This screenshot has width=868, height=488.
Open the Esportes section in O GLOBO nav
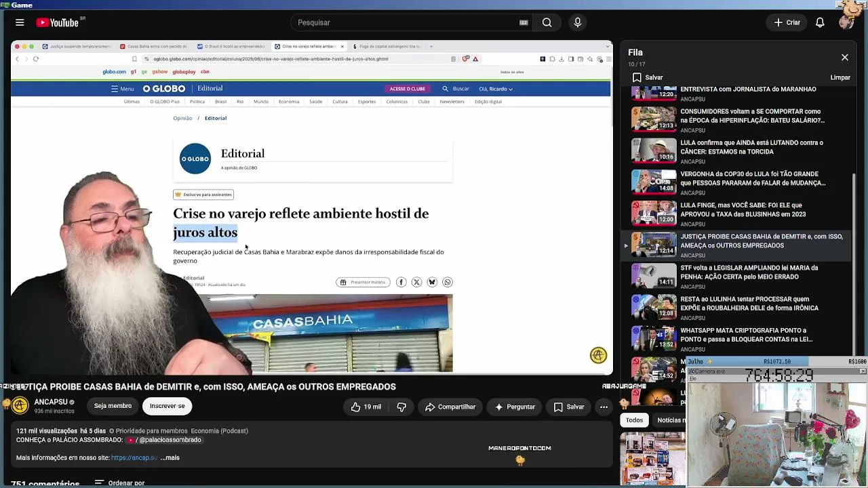click(x=367, y=102)
